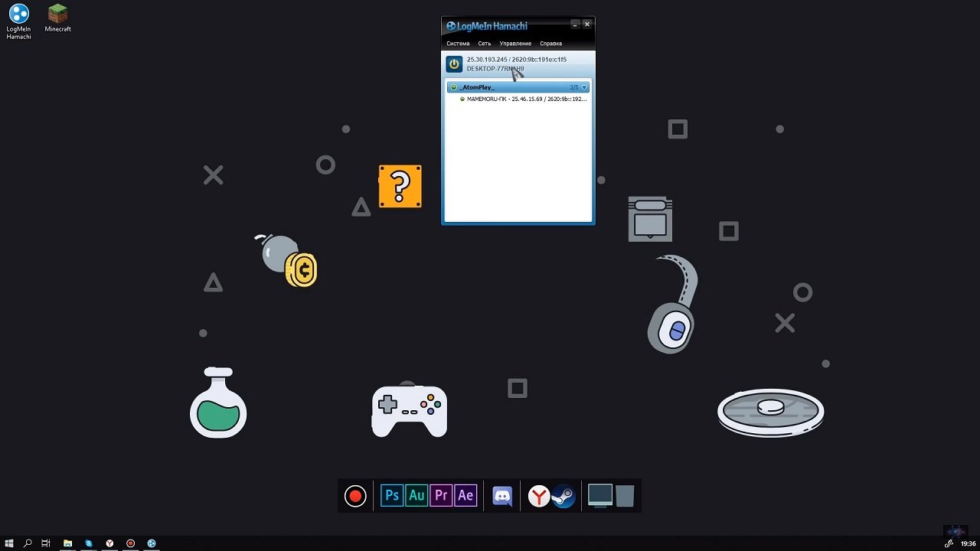Open the Recycle Bin dock icon
Screen dimensions: 980x551
point(625,496)
